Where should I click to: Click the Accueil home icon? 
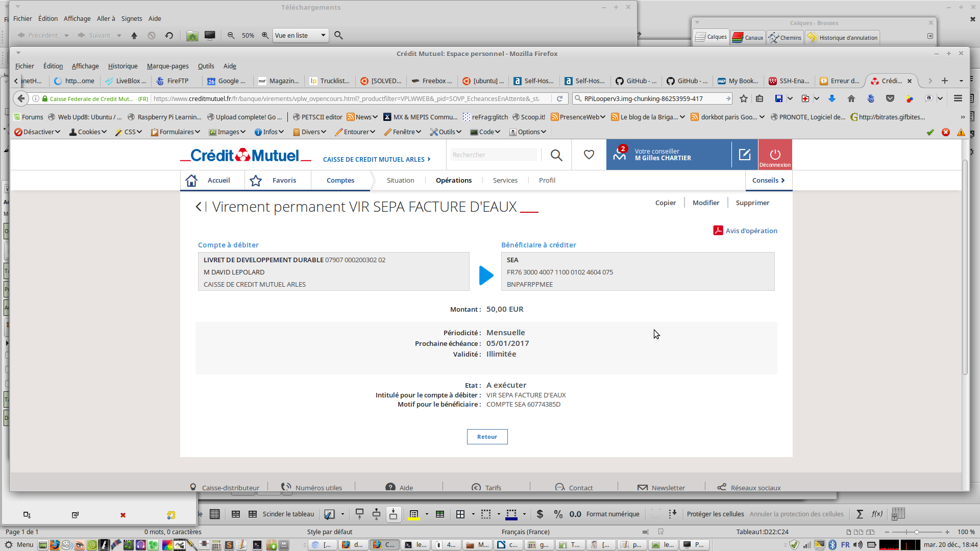click(191, 181)
